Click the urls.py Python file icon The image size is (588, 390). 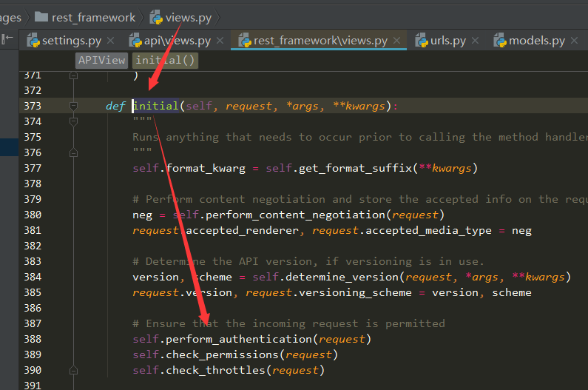click(422, 41)
